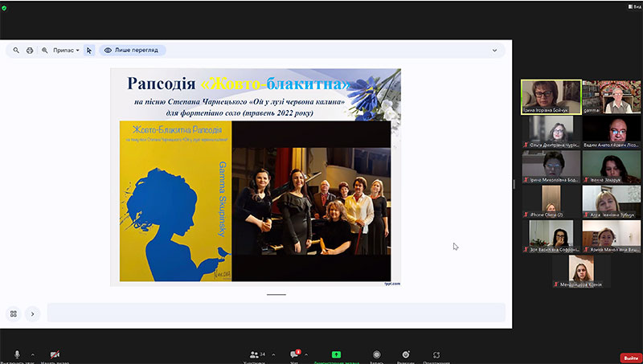Select the gamma participant video tile

point(612,97)
